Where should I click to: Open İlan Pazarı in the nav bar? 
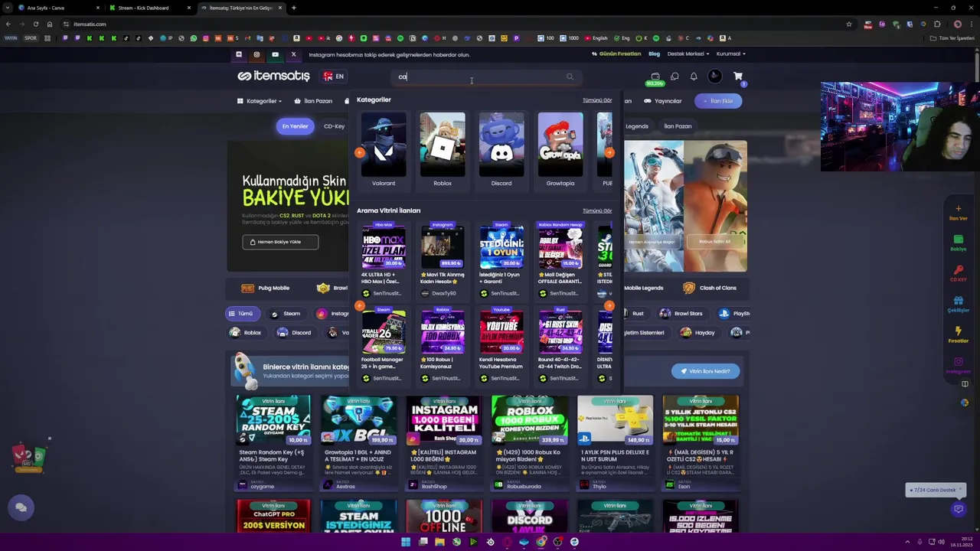(x=314, y=101)
